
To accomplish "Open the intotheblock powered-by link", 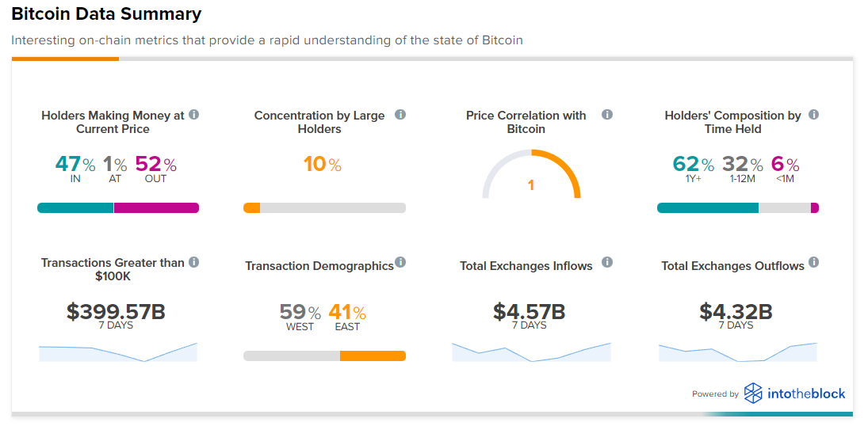I will pos(805,394).
